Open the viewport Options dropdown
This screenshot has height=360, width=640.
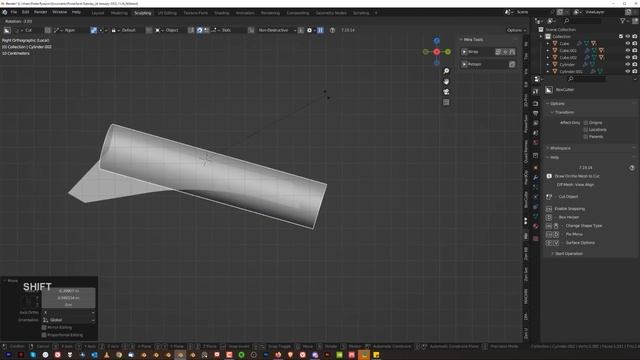click(516, 30)
